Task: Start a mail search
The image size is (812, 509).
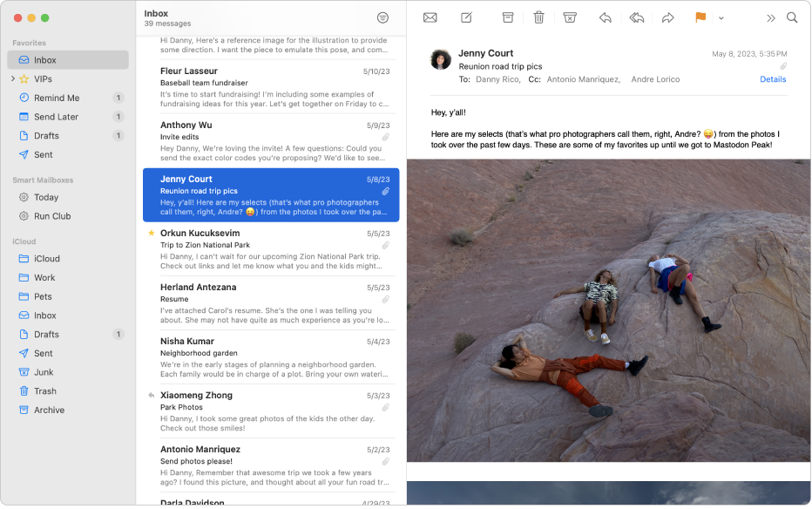Action: [x=792, y=17]
